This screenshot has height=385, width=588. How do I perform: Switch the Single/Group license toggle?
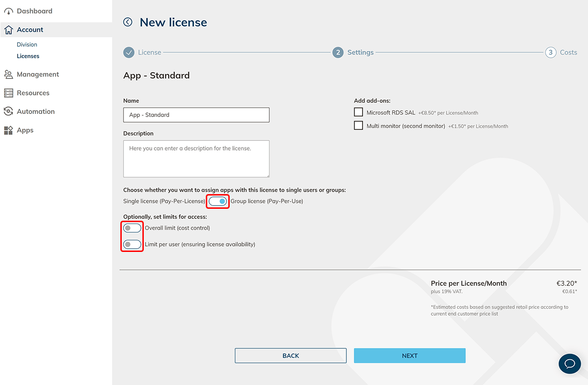[x=218, y=201]
